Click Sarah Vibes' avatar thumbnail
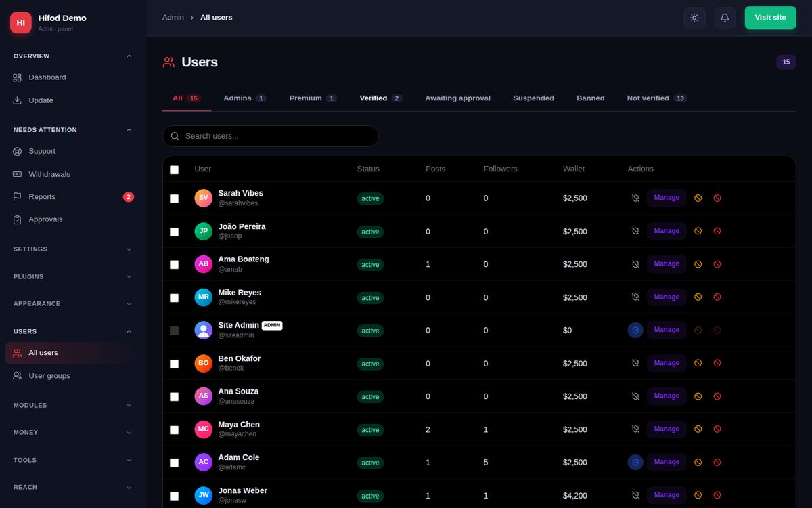The width and height of the screenshot is (812, 508). click(x=204, y=198)
